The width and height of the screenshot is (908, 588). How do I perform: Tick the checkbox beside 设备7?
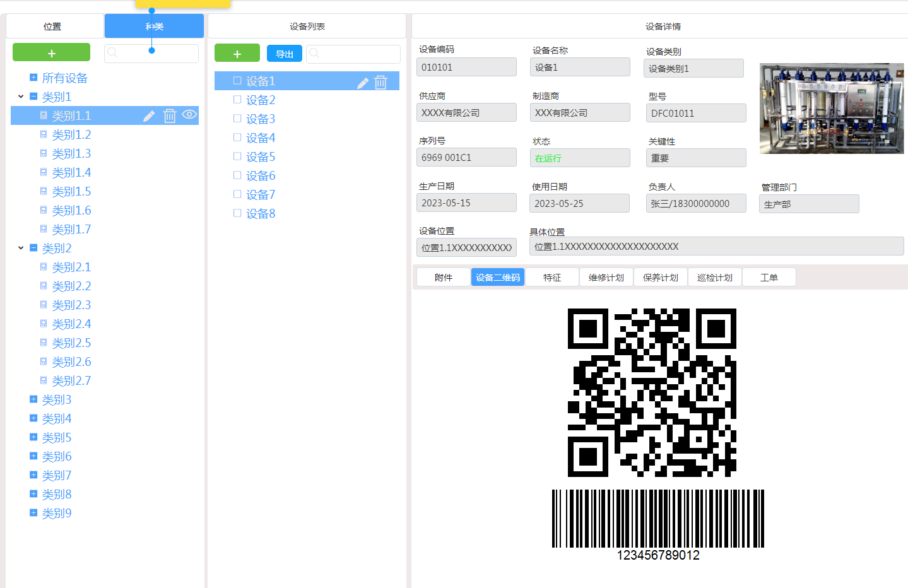point(237,194)
